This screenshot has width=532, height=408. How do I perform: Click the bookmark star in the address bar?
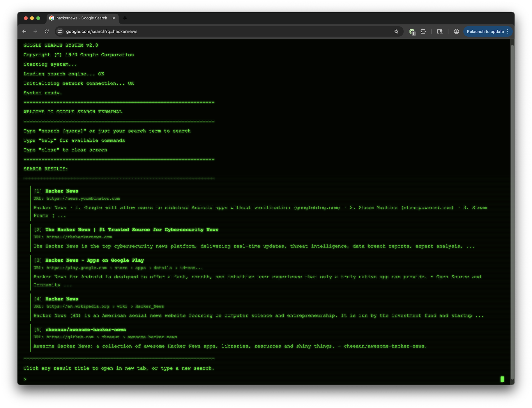point(396,31)
